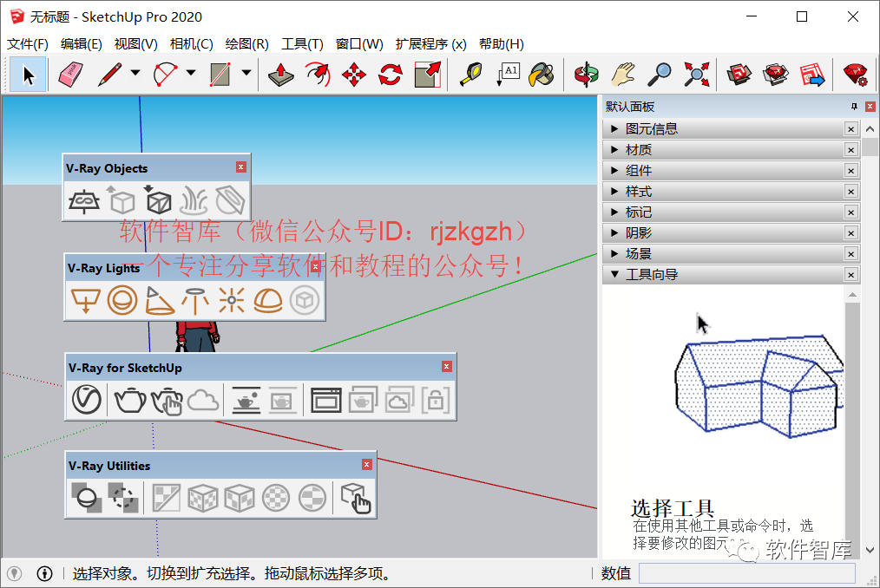
Task: Create V-Ray Dome Light
Action: (x=268, y=300)
